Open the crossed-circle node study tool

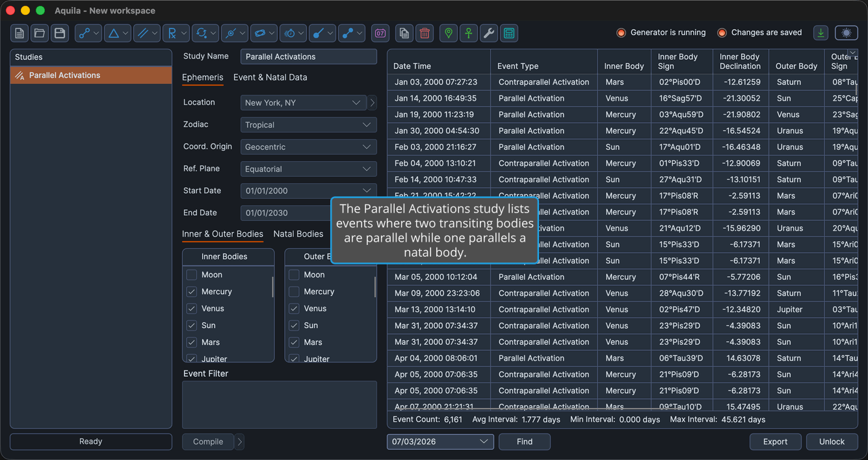pos(234,32)
